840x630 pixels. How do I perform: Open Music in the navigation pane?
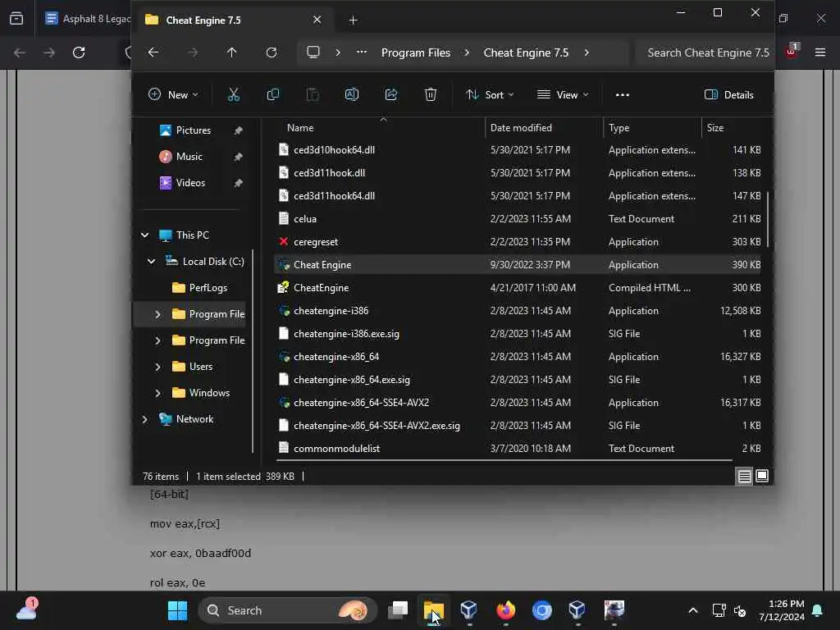click(x=189, y=157)
